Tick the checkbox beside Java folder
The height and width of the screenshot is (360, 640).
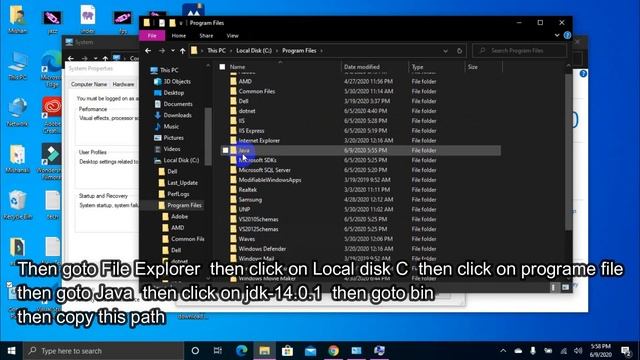pyautogui.click(x=225, y=150)
